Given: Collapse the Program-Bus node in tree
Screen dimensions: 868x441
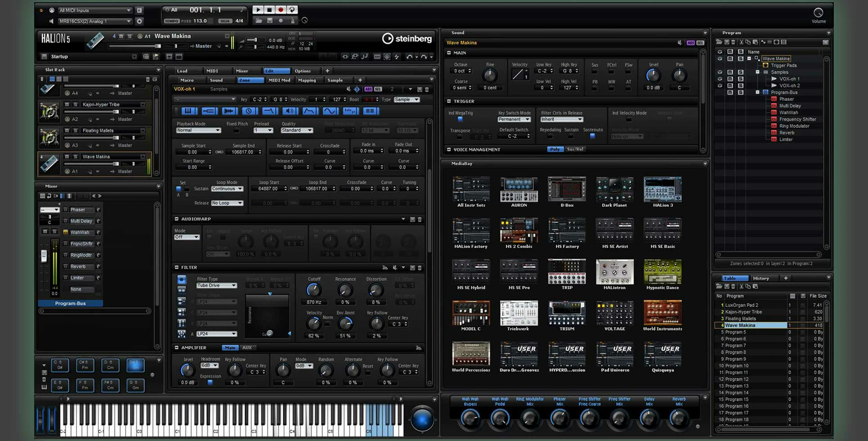Looking at the screenshot, I should 757,92.
